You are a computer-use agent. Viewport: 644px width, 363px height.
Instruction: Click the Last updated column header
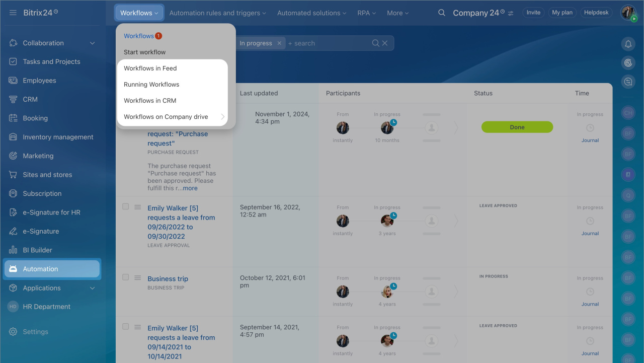[259, 93]
